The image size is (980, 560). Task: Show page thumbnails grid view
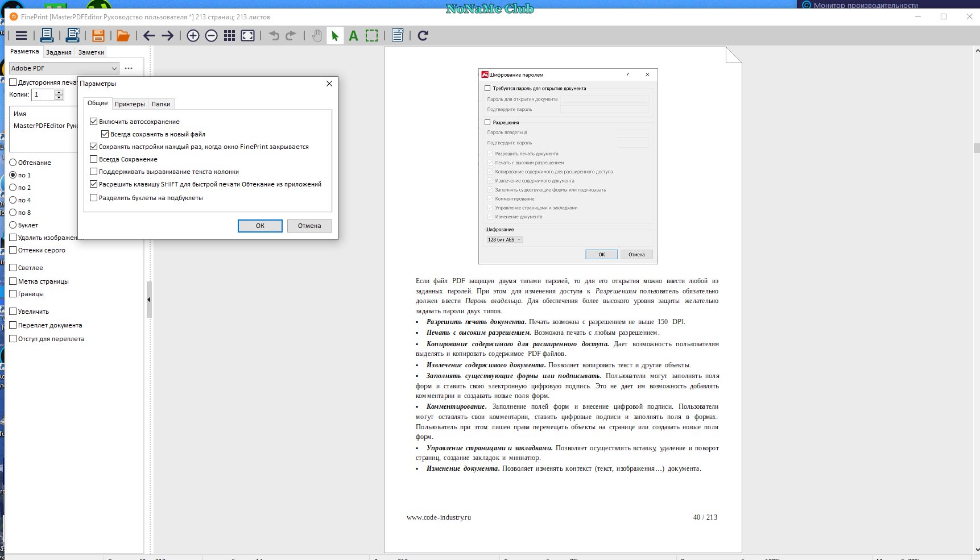click(x=229, y=36)
